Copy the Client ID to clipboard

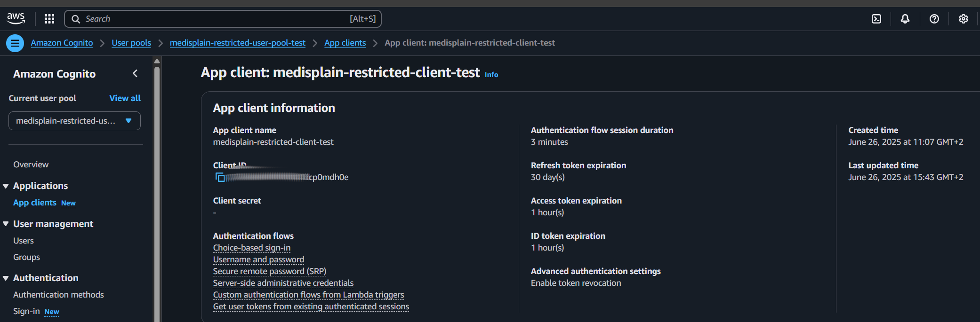point(220,177)
